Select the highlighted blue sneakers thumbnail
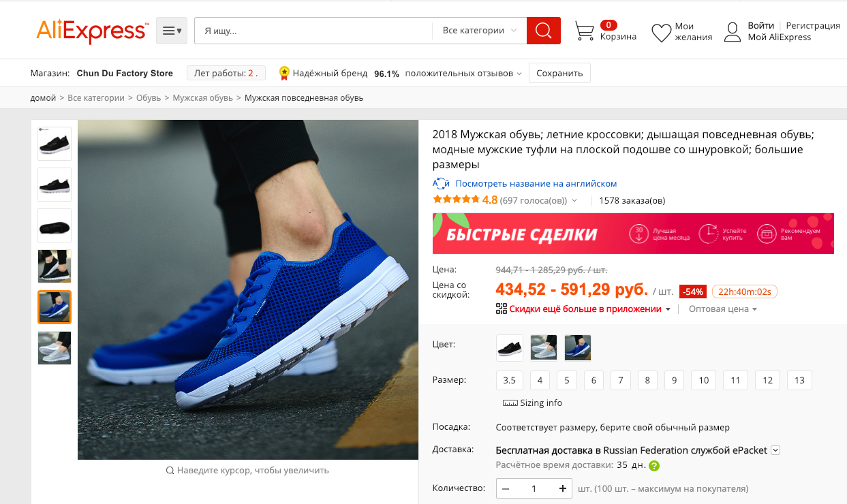The height and width of the screenshot is (504, 847). coord(55,307)
